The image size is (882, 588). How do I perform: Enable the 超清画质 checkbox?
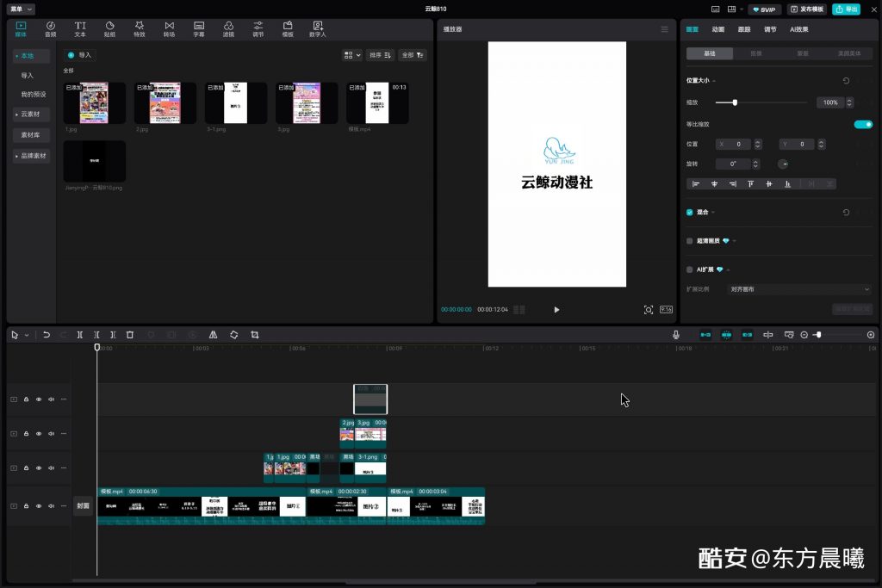[x=690, y=241]
